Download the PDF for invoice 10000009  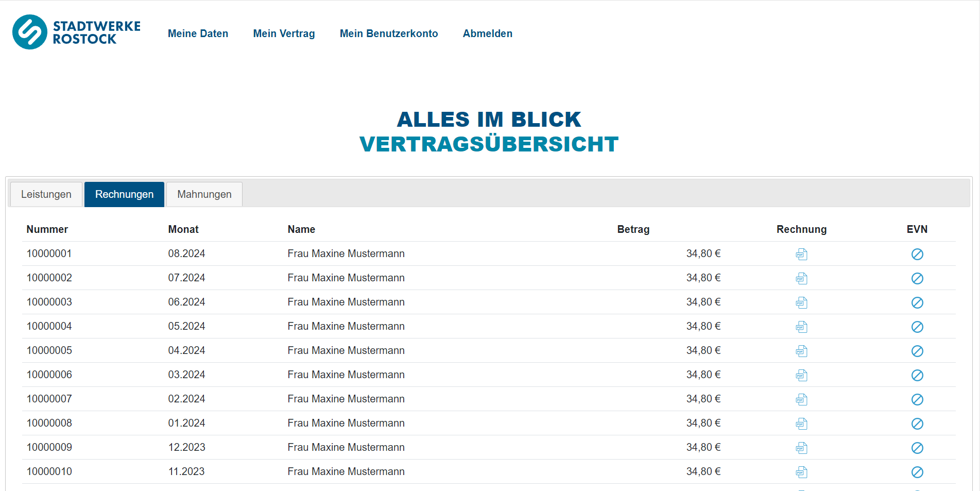coord(801,447)
